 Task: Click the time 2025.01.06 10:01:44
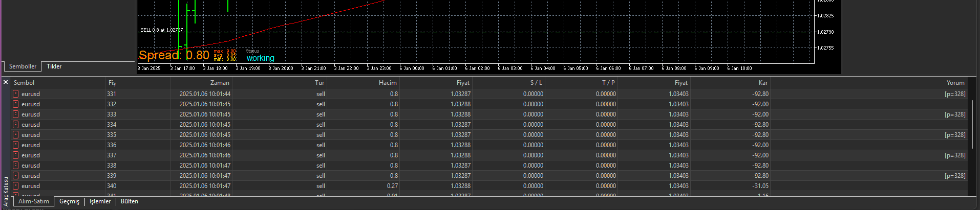[x=205, y=94]
